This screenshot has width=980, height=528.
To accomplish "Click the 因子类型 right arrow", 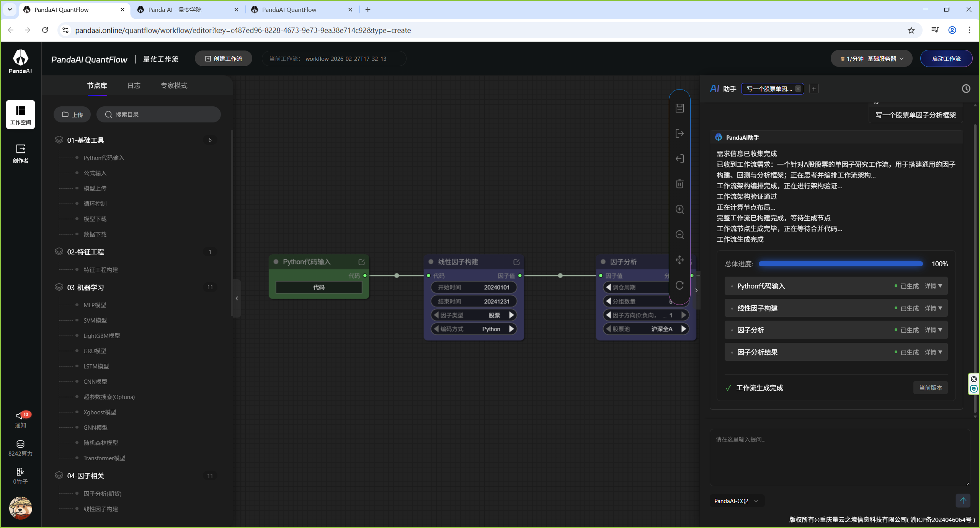I will coord(511,315).
